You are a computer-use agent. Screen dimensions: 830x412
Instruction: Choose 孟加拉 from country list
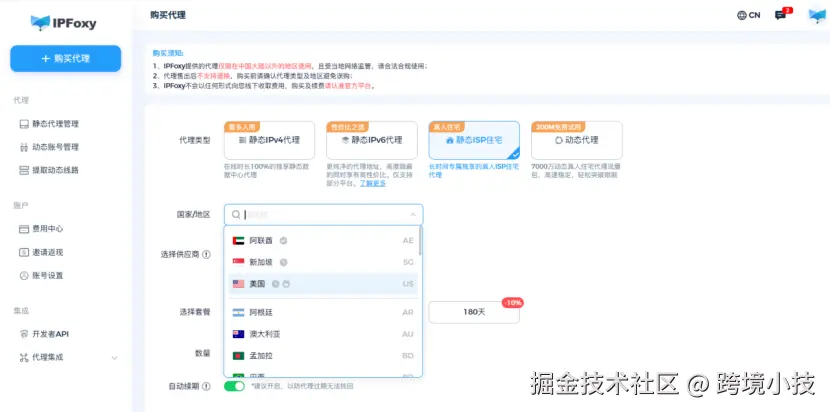(x=323, y=356)
